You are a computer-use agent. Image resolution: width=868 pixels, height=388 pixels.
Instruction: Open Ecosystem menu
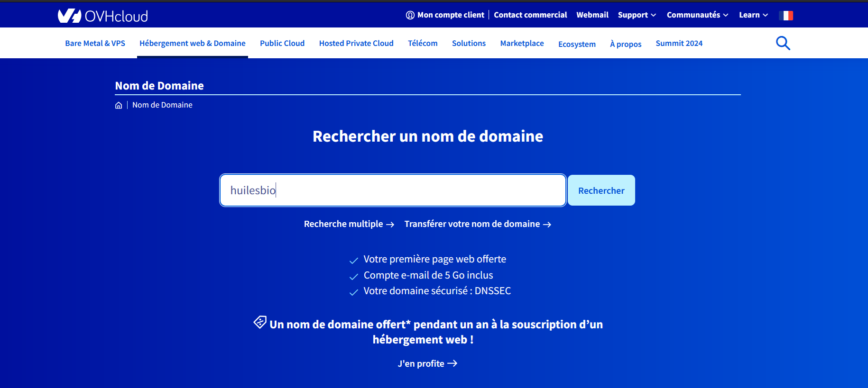point(577,44)
